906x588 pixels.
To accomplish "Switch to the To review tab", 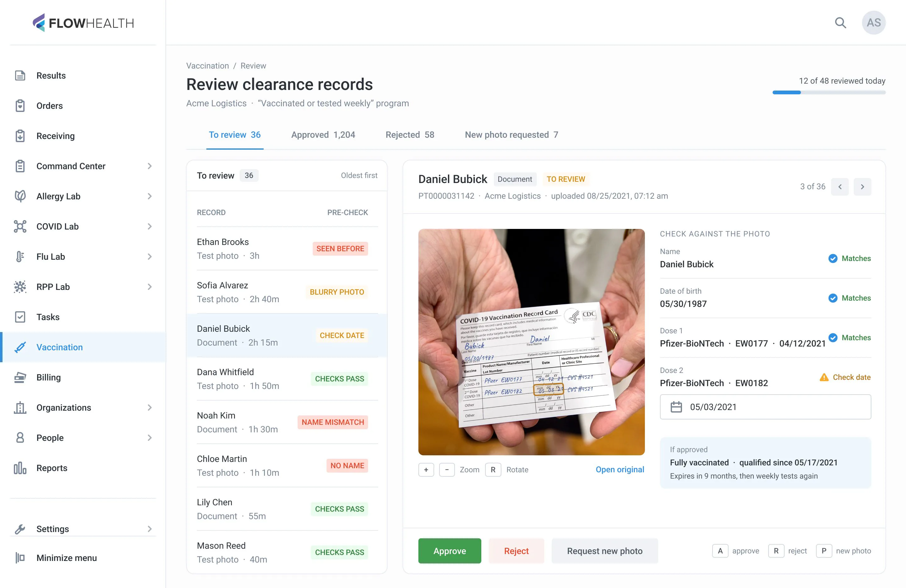I will (x=235, y=135).
